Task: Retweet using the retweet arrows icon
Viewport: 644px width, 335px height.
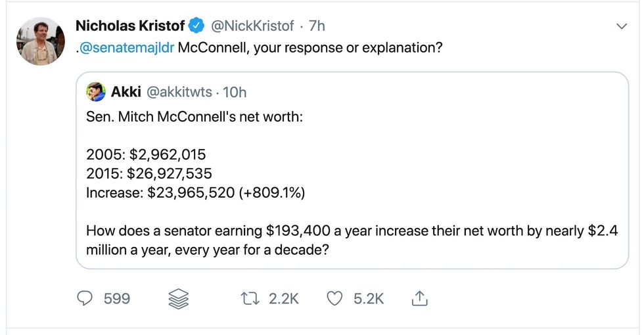Action: coord(252,298)
